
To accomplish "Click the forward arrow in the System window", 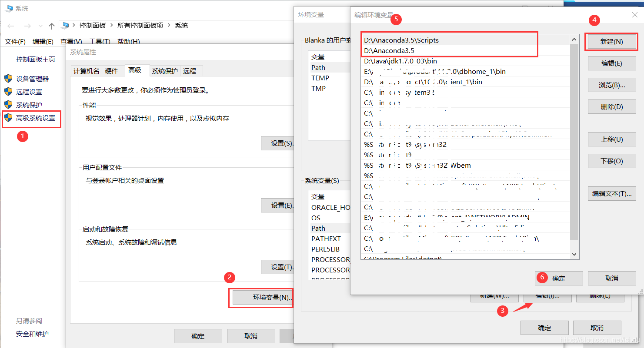I will (x=27, y=26).
